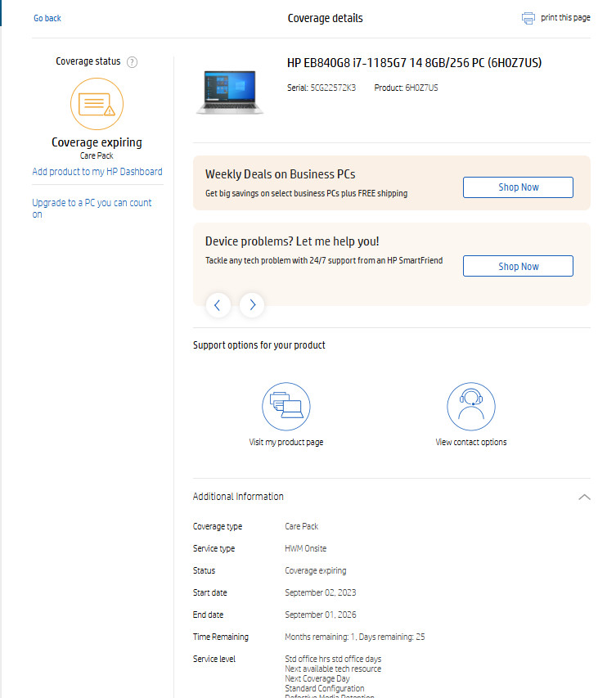The width and height of the screenshot is (616, 698).
Task: Advance to next promo with right arrow
Action: click(252, 305)
